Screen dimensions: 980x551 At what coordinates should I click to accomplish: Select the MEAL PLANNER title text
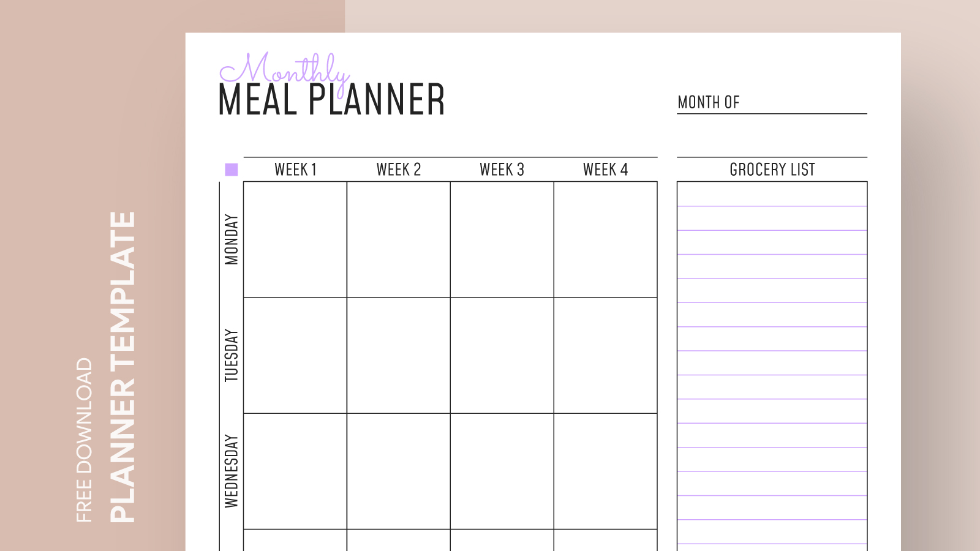331,100
